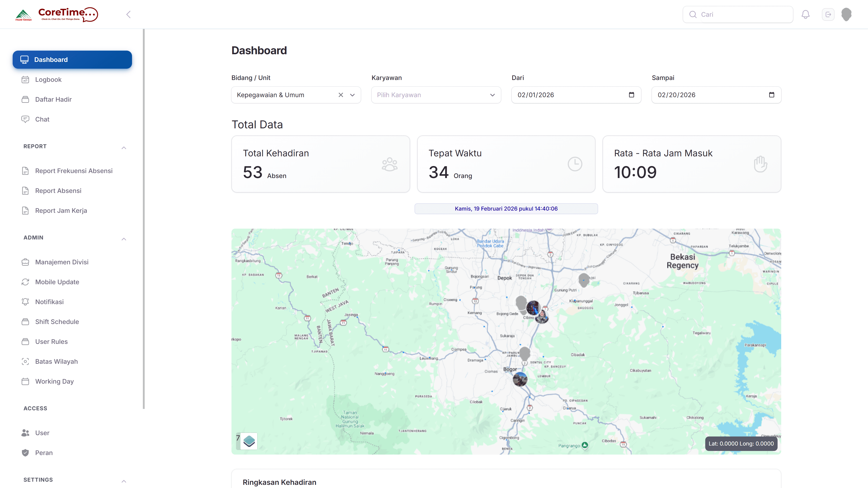This screenshot has height=488, width=868.
Task: Navigate to Manajemen Divisi
Action: click(x=62, y=262)
